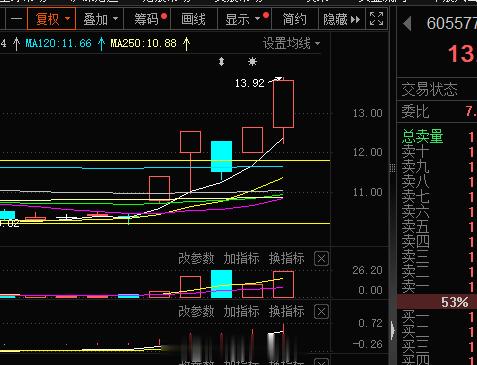This screenshot has width=477, height=365.
Task: Click the 13.92 high price label
Action: point(249,83)
